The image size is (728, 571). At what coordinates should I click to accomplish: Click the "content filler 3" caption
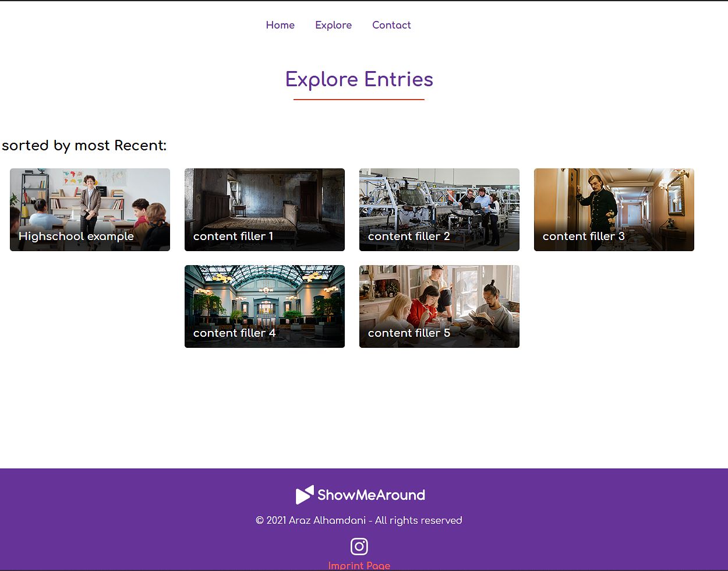(584, 237)
